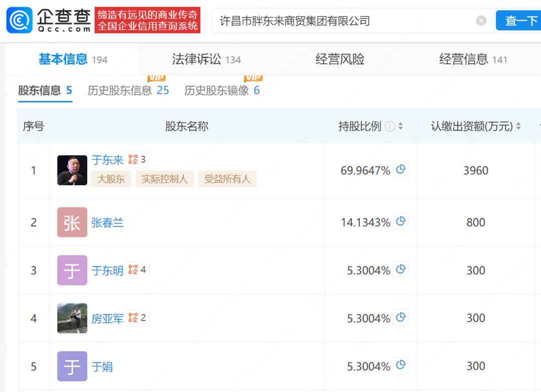
Task: Click the 大股东 tag
Action: [x=111, y=179]
